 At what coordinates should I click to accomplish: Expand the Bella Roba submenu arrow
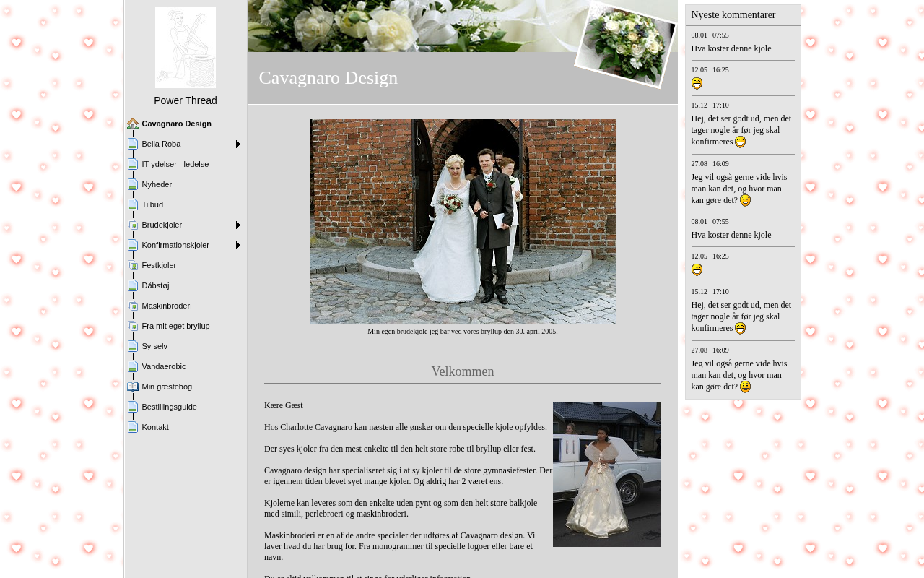[x=238, y=144]
